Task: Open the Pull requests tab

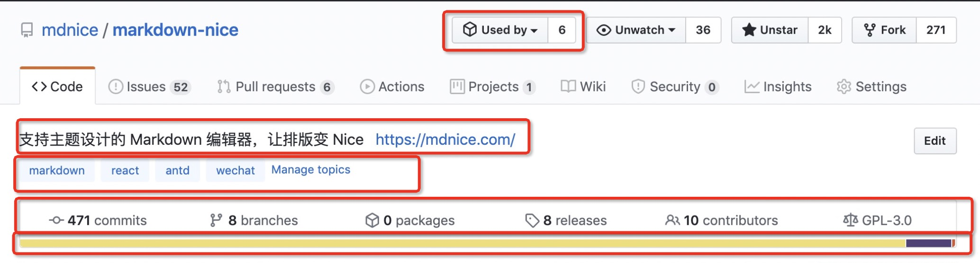Action: pyautogui.click(x=276, y=87)
